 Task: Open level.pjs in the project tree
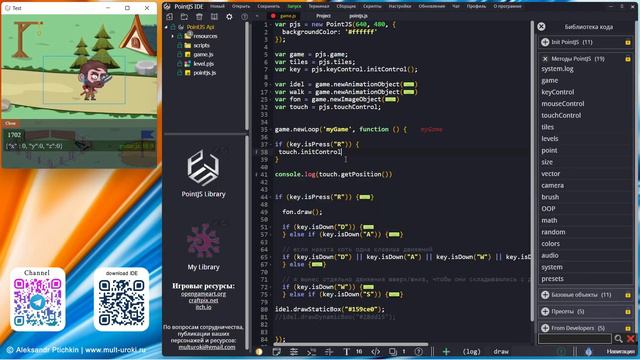pos(203,64)
